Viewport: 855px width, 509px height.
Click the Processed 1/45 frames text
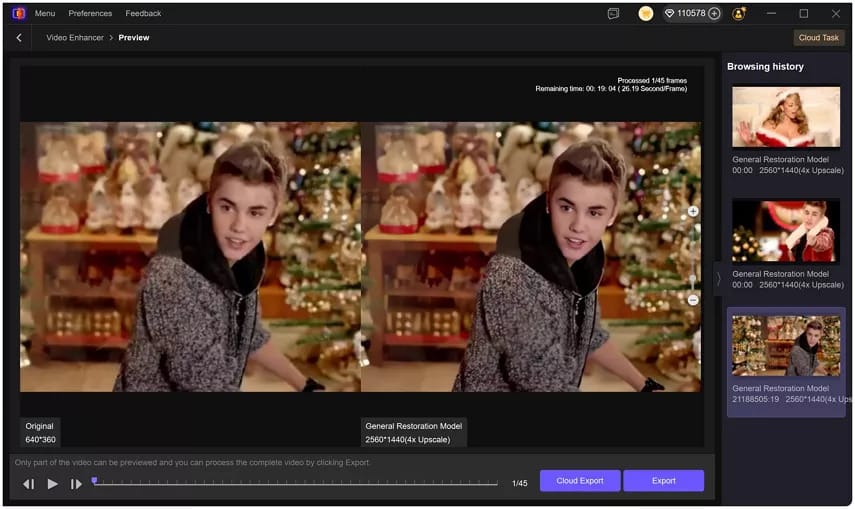pyautogui.click(x=652, y=80)
